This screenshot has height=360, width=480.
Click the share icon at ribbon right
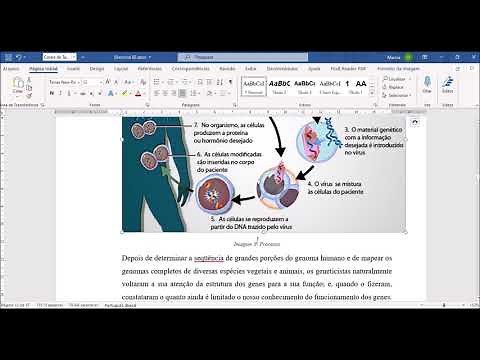pyautogui.click(x=458, y=69)
